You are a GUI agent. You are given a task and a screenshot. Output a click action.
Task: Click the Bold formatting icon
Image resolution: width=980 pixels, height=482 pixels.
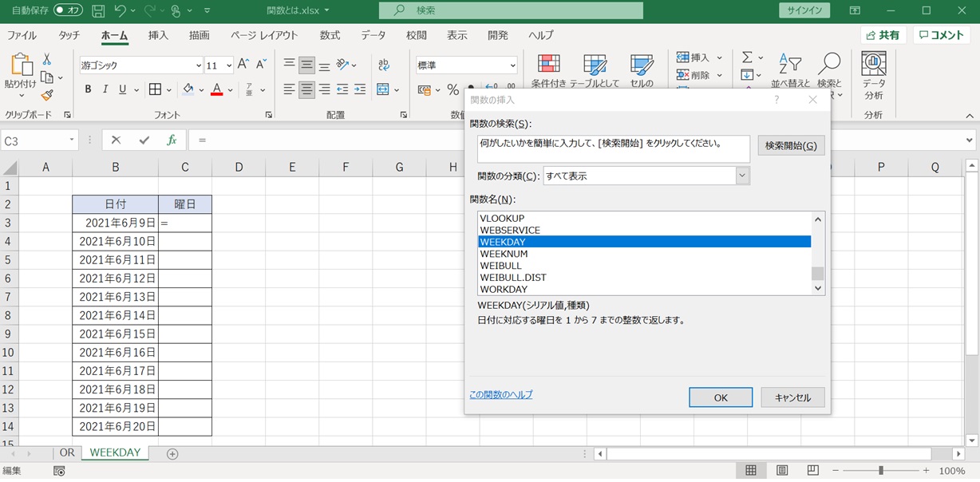[x=88, y=89]
